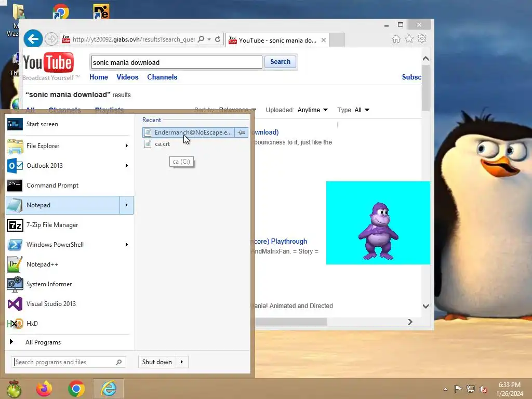Open a new Internet Explorer tab
Image resolution: width=532 pixels, height=399 pixels.
(x=337, y=40)
